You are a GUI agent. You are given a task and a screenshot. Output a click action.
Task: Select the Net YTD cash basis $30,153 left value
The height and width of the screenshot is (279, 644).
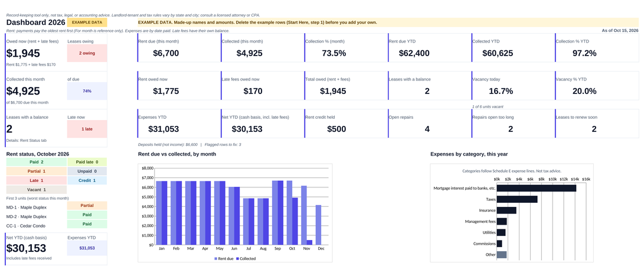(27, 248)
